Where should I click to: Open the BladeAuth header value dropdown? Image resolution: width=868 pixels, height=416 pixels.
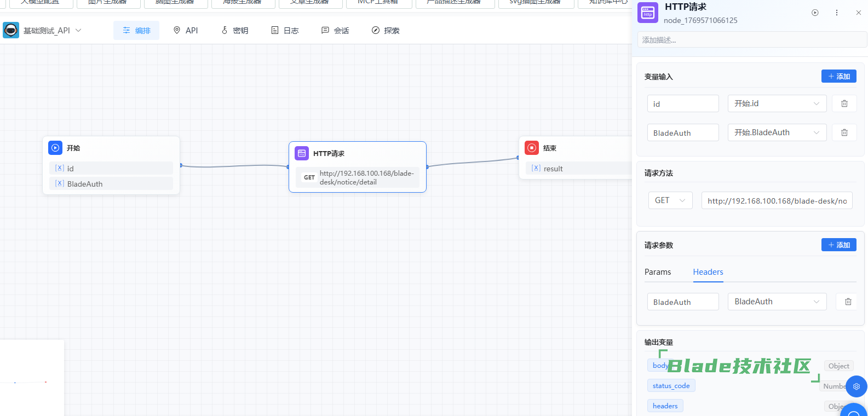pos(777,302)
